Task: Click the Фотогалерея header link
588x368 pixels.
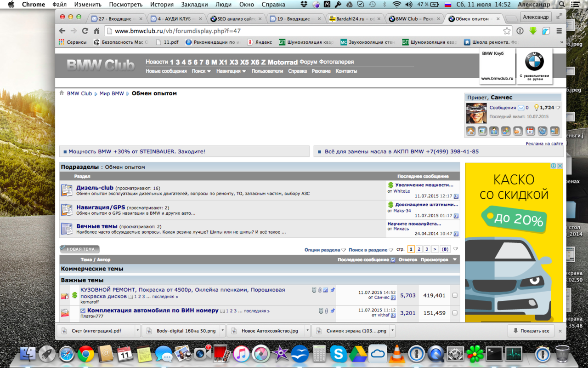Action: pyautogui.click(x=337, y=62)
